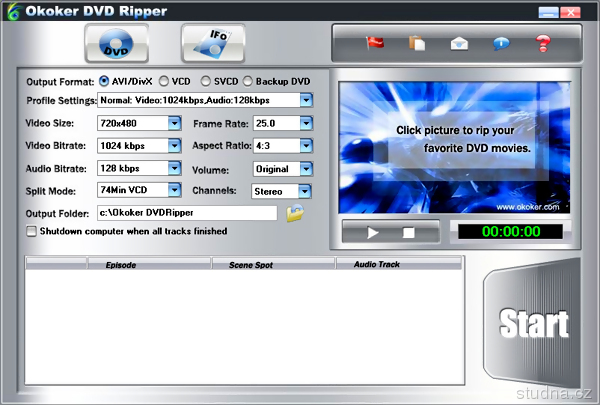Click the envelope email icon

pyautogui.click(x=459, y=43)
